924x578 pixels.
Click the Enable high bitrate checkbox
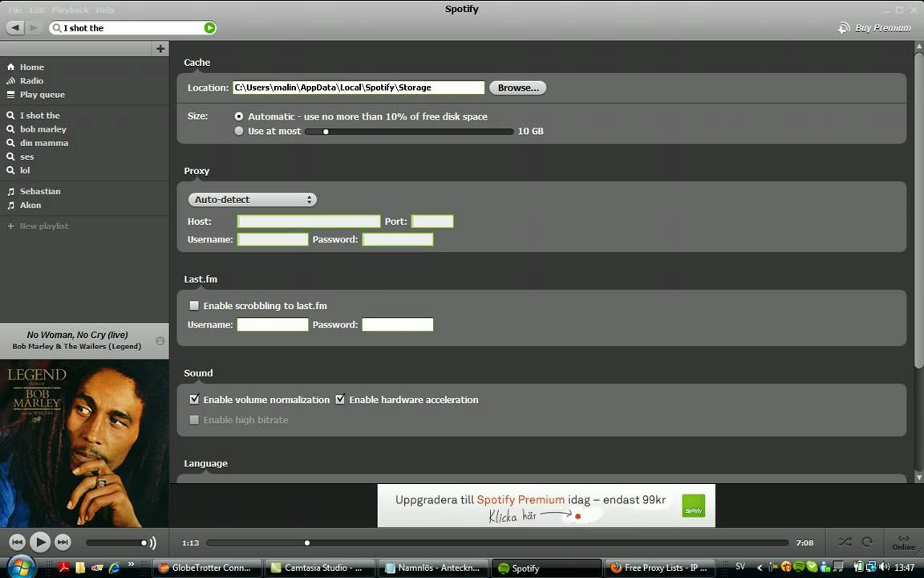tap(194, 420)
